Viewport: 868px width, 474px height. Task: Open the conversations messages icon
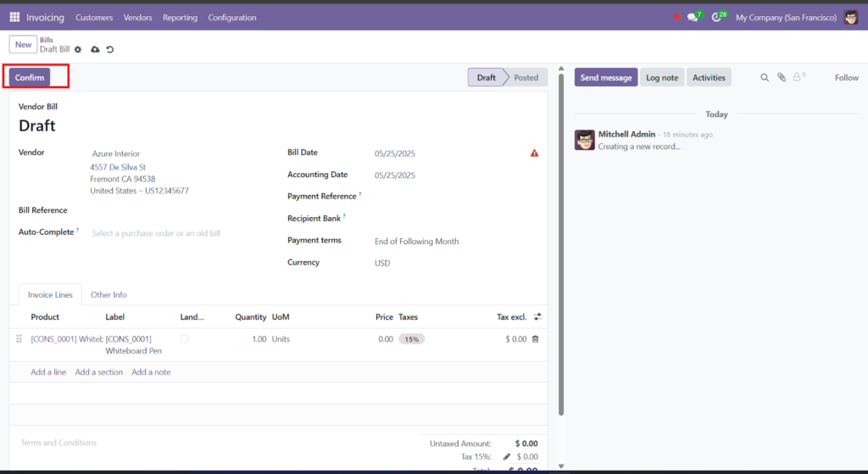pos(693,17)
